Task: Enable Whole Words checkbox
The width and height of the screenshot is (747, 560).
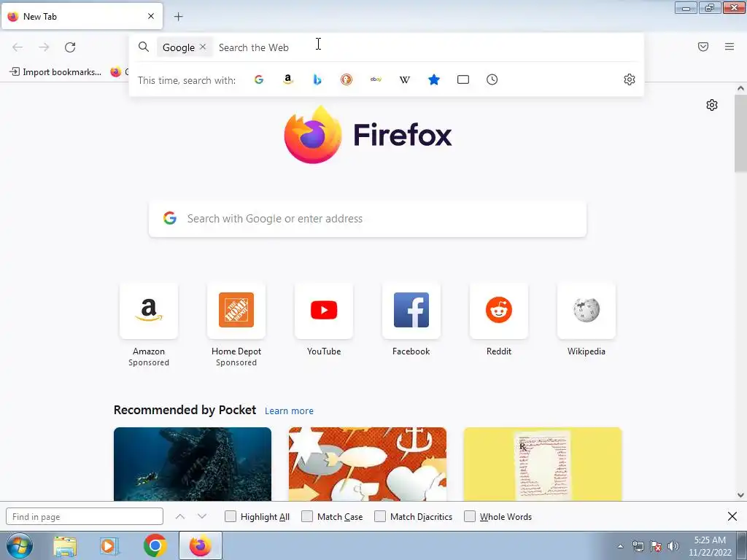Action: coord(470,517)
